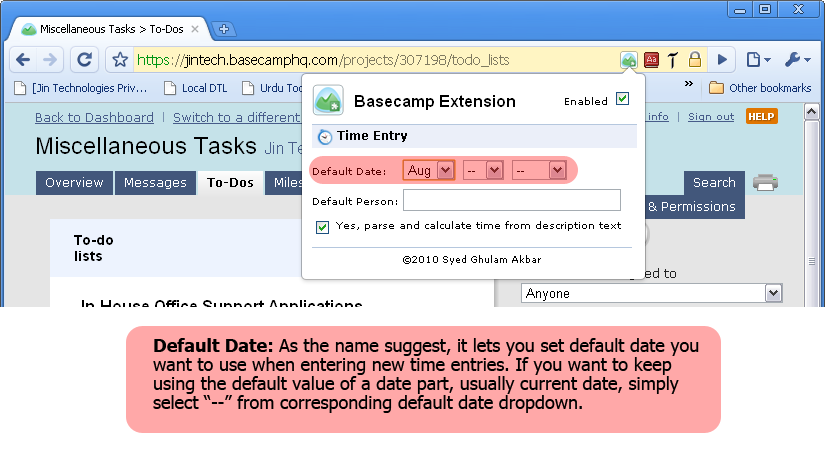Open the Permissions tab
Screen dimensions: 825x450
point(695,206)
